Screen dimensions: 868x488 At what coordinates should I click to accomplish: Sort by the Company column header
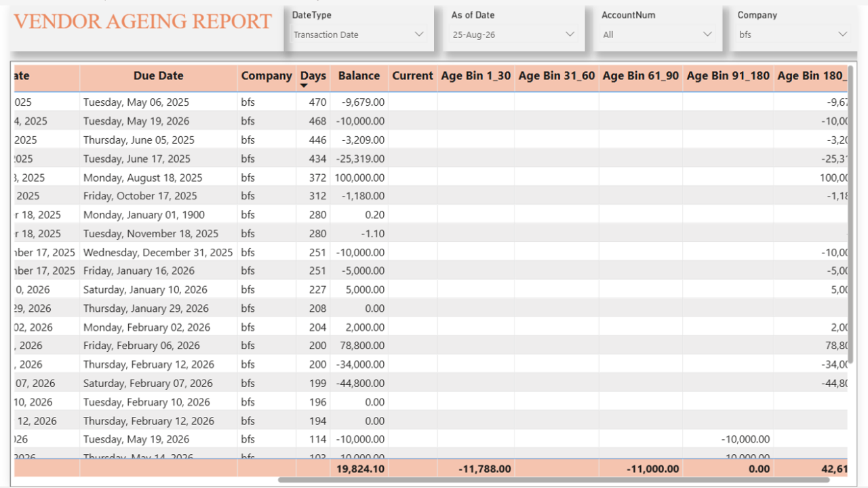tap(267, 76)
